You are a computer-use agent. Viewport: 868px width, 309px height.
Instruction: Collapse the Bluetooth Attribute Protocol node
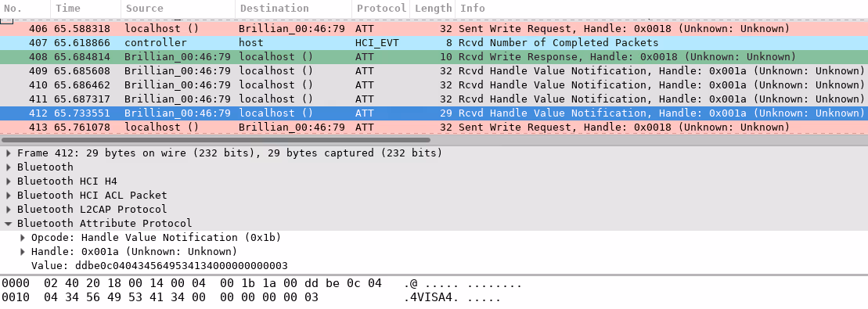(9, 223)
